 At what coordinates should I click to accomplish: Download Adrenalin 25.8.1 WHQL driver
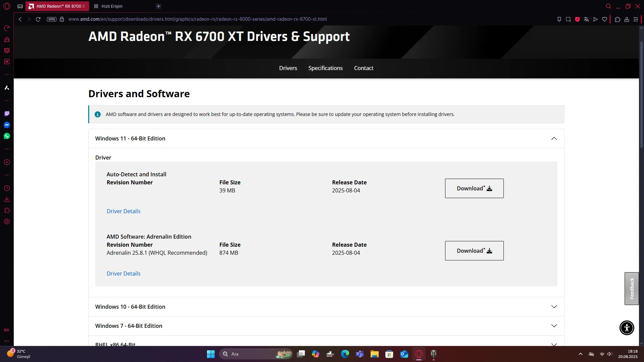point(474,251)
